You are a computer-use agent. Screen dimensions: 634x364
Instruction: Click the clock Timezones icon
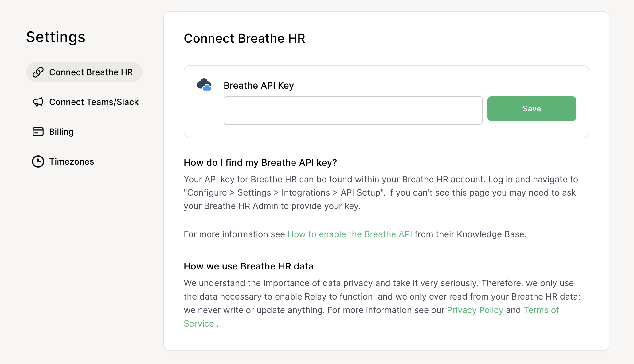point(38,161)
